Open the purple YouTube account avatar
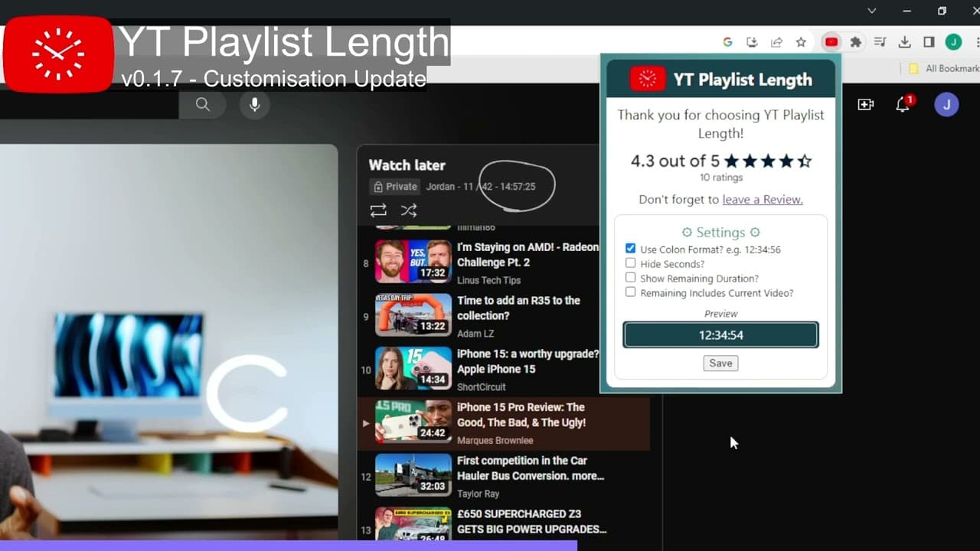The image size is (980, 551). [947, 105]
